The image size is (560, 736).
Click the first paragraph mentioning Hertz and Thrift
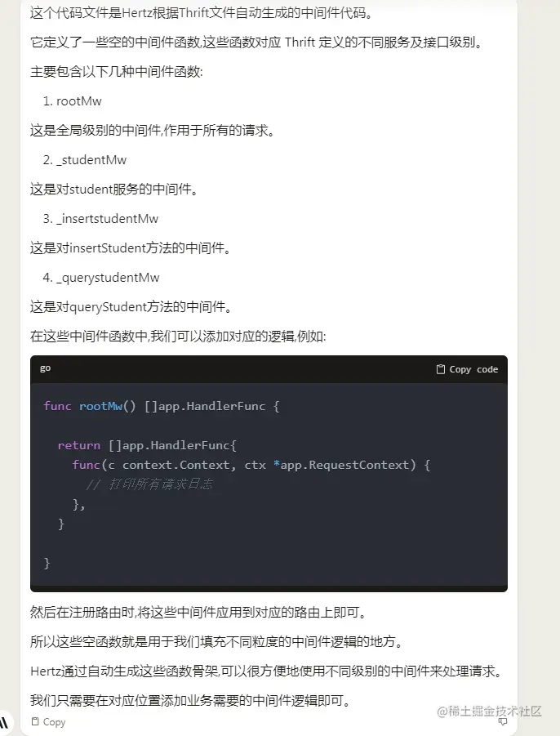point(202,13)
